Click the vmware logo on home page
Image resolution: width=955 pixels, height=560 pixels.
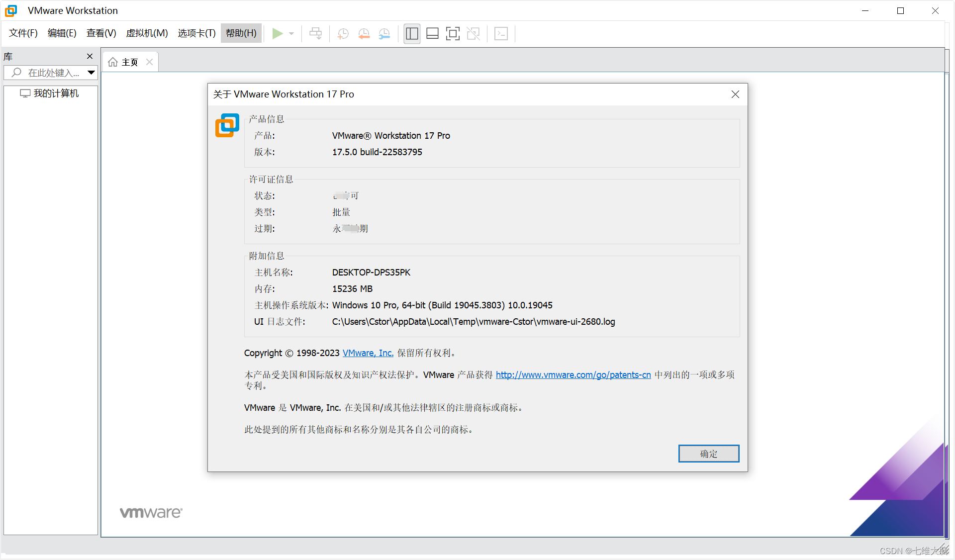(151, 512)
